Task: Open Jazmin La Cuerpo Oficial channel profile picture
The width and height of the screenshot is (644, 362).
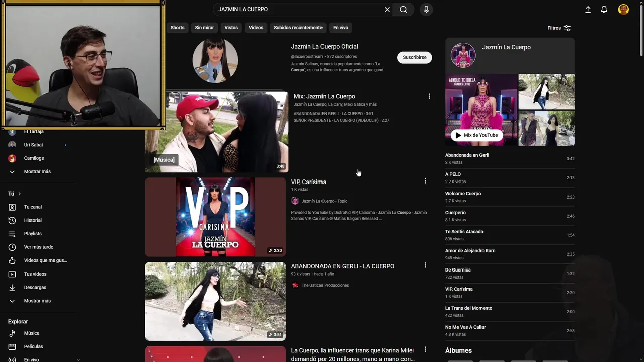Action: (215, 60)
